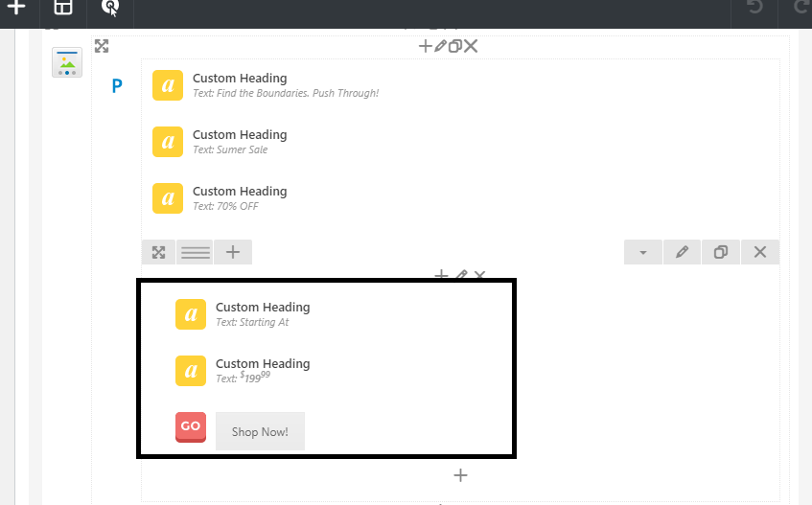Clone inner row with copy button
The height and width of the screenshot is (505, 812).
tap(720, 252)
